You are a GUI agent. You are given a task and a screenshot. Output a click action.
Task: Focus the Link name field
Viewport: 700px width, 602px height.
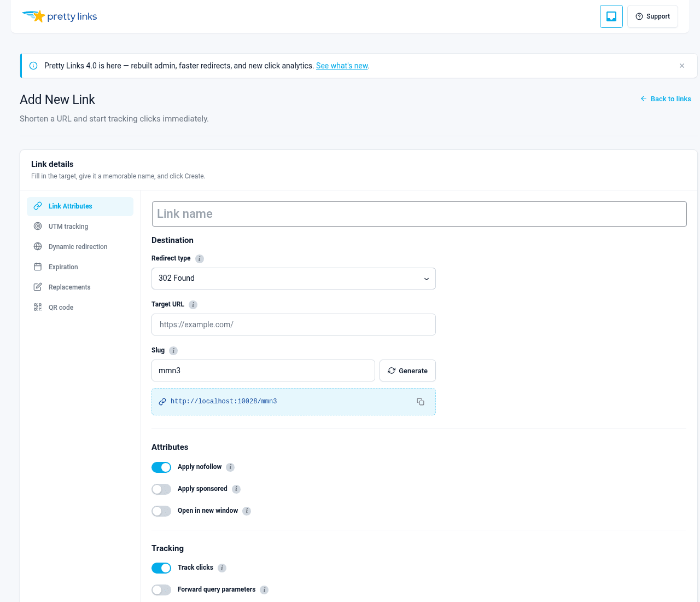tap(419, 214)
